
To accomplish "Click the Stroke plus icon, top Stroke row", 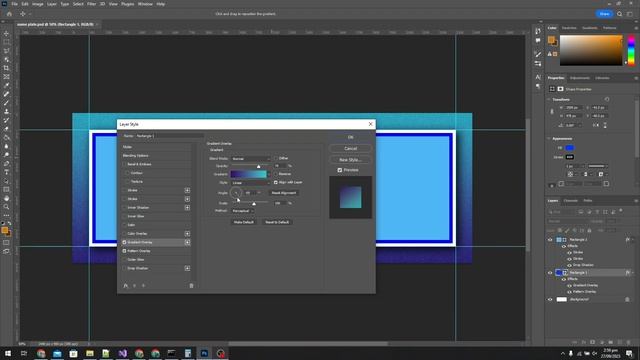I will point(187,190).
